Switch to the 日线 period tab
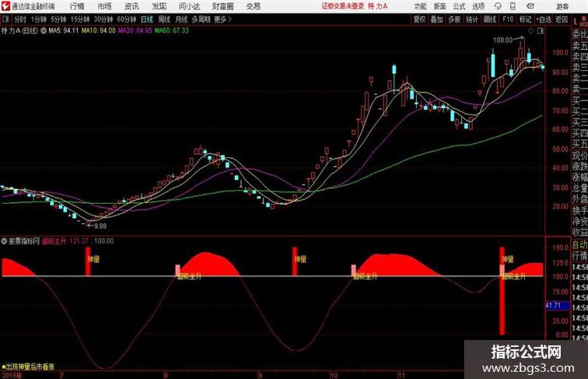588x379 pixels. click(x=147, y=19)
